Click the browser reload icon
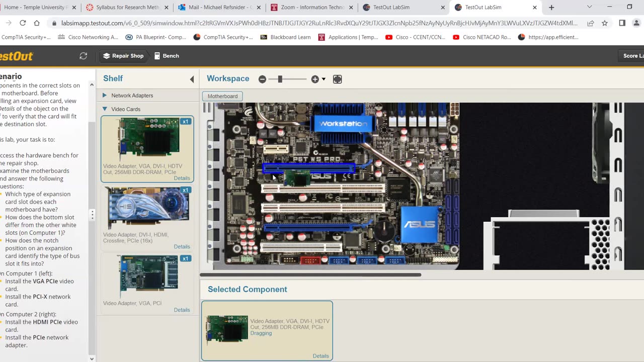Screen dimensions: 644x362 (x=23, y=23)
